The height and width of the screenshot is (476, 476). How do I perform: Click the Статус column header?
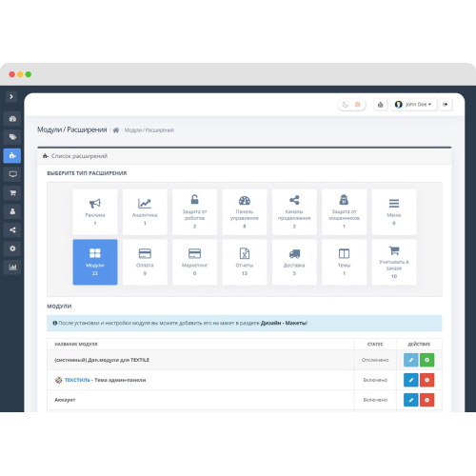click(375, 344)
